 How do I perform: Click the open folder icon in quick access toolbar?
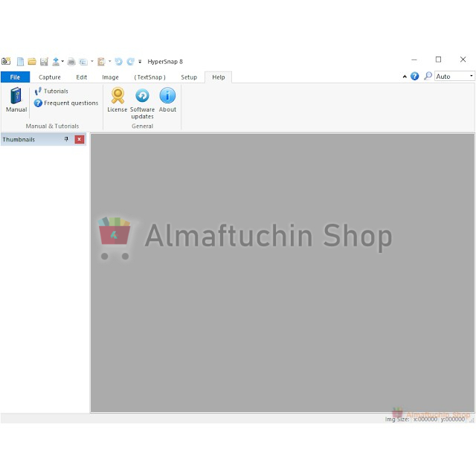32,62
